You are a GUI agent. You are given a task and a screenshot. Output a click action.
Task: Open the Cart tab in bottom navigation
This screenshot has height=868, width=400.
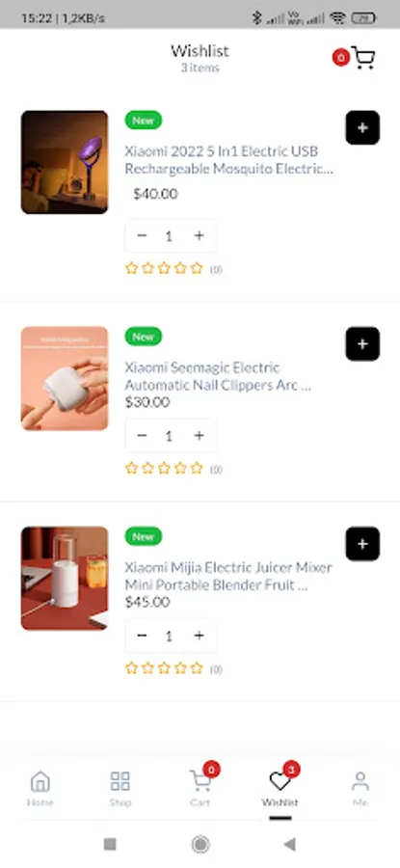point(200,788)
